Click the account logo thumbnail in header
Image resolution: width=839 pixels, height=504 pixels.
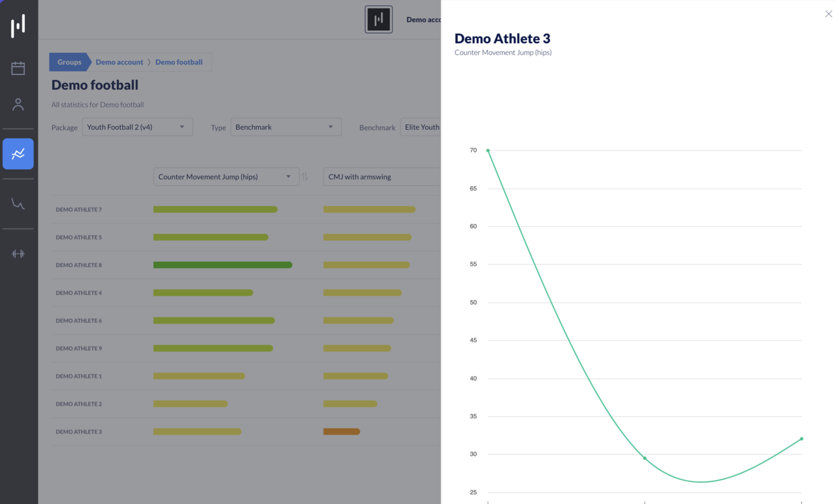point(379,19)
